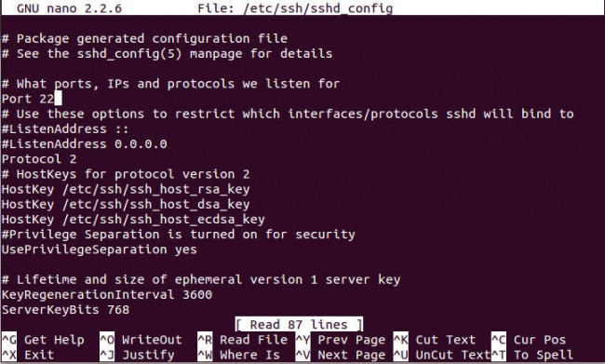Click the HostKey ssh_host_rsa_key line
The width and height of the screenshot is (605, 364).
click(126, 189)
